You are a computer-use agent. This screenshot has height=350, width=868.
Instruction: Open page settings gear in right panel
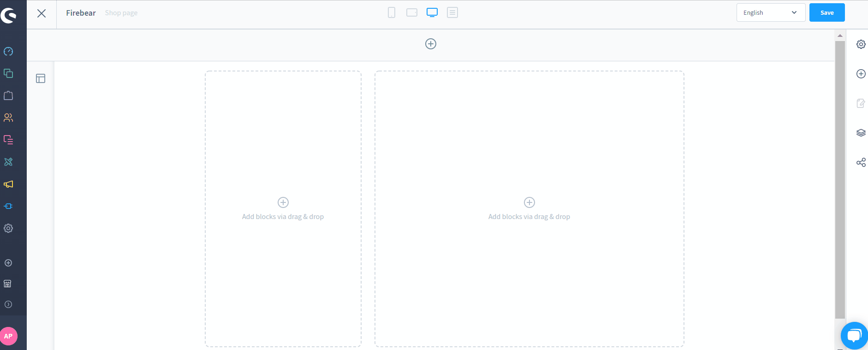coord(861,44)
